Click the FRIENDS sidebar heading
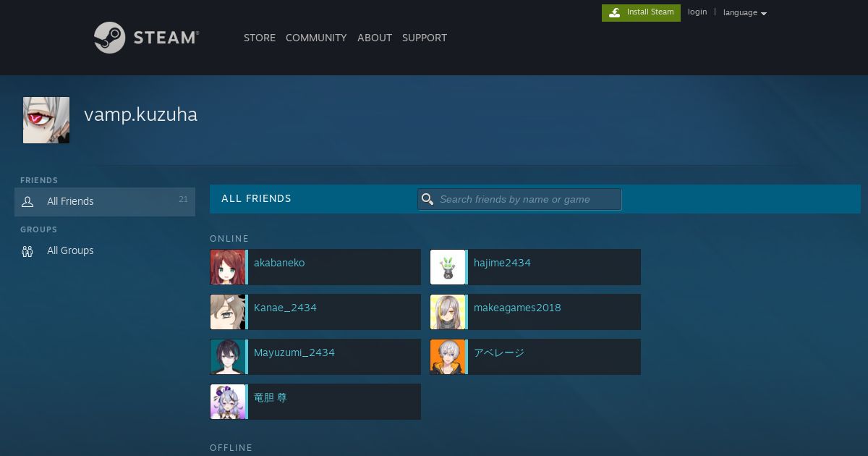 click(x=39, y=181)
